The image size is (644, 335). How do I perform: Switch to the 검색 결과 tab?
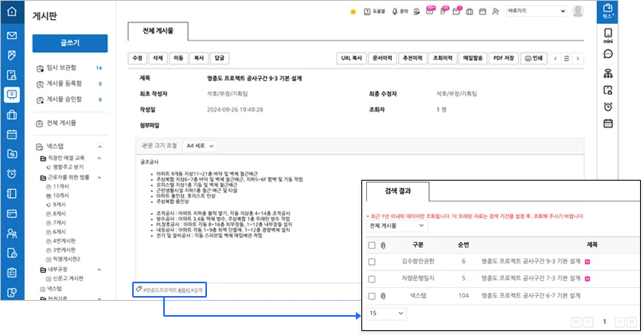click(395, 193)
